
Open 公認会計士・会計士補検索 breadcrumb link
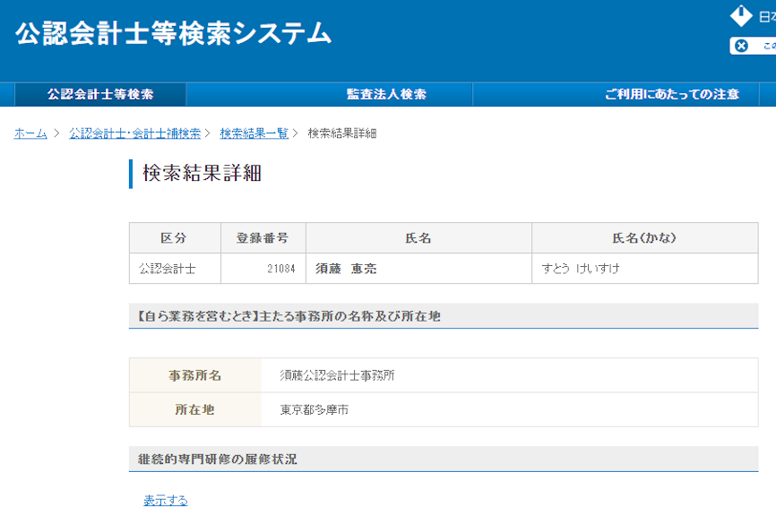(x=135, y=133)
